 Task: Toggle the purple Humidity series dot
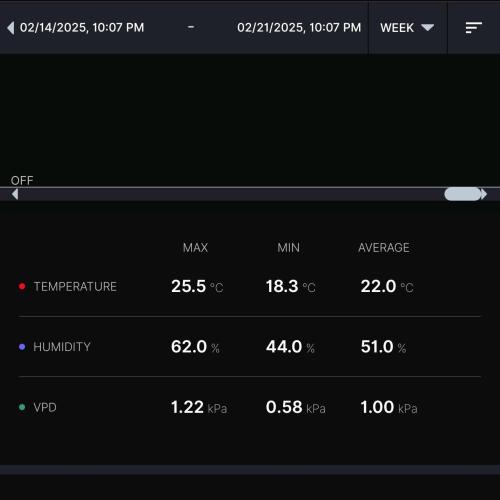tap(22, 347)
